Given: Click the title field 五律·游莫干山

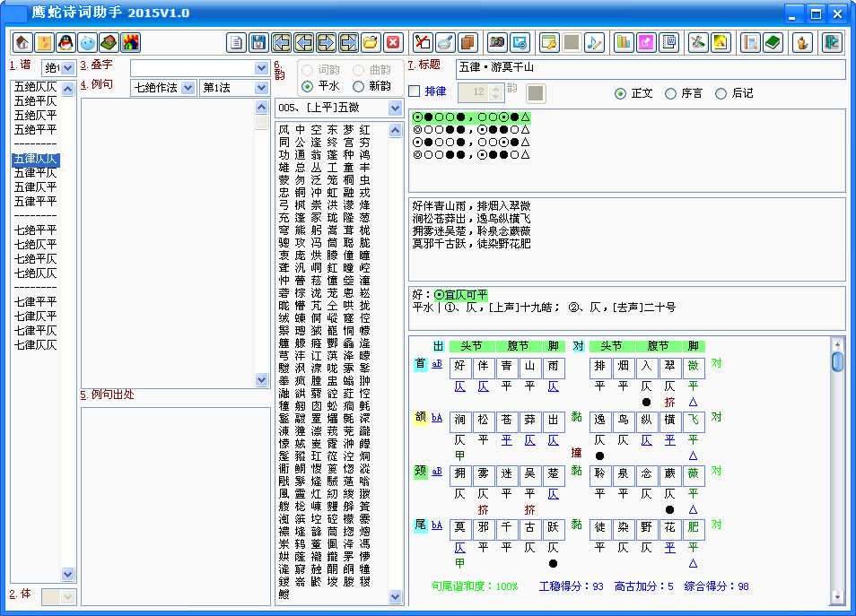Looking at the screenshot, I should pos(651,68).
